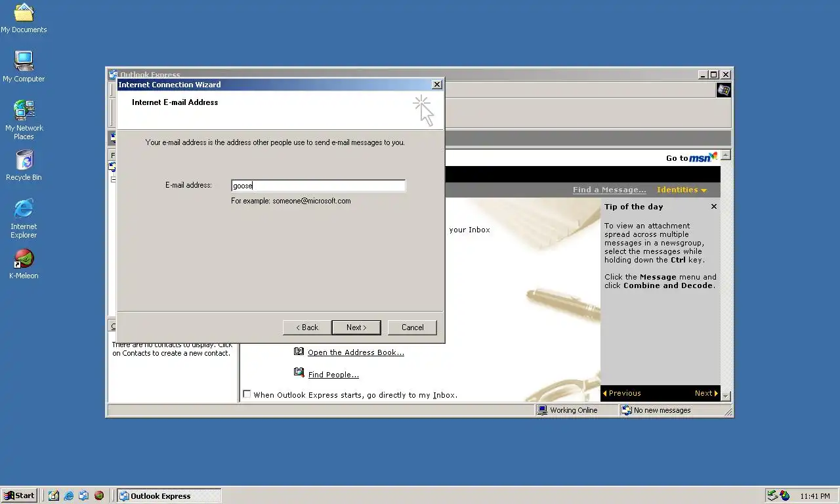
Task: Open My Documents desktop icon
Action: pyautogui.click(x=24, y=18)
